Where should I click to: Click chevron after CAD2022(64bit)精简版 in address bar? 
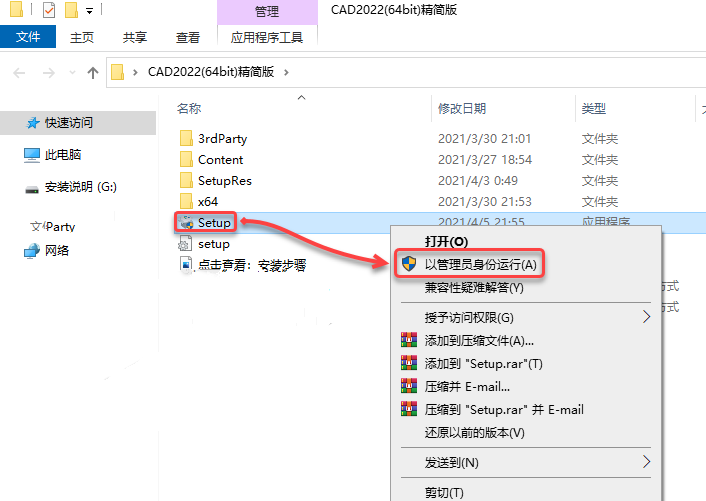click(286, 72)
